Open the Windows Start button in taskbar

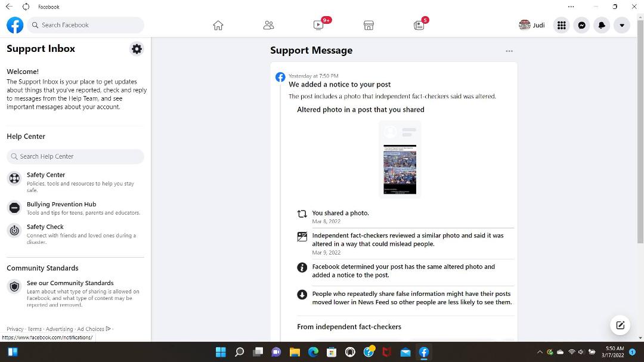pos(221,352)
